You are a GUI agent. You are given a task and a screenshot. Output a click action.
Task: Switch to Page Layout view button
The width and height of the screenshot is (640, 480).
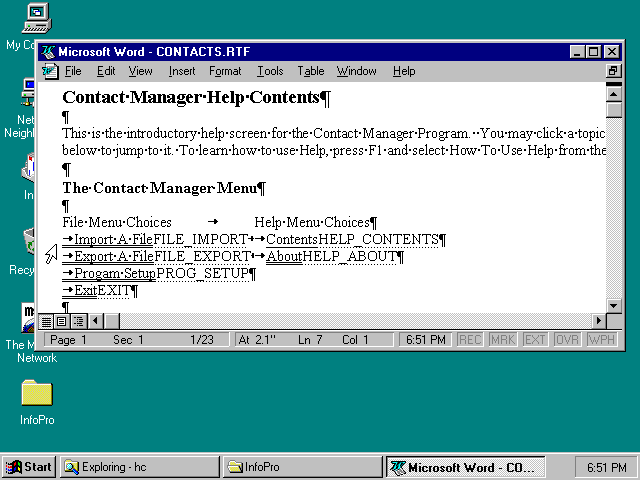62,321
